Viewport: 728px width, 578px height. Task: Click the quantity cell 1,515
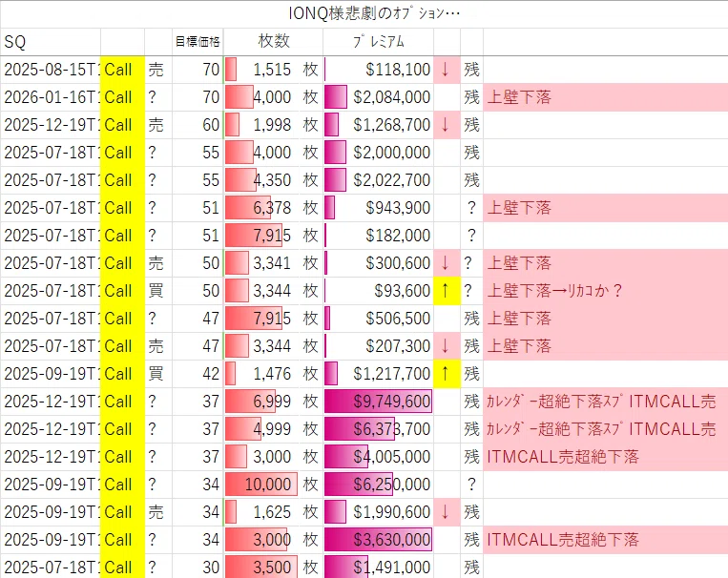(x=261, y=70)
